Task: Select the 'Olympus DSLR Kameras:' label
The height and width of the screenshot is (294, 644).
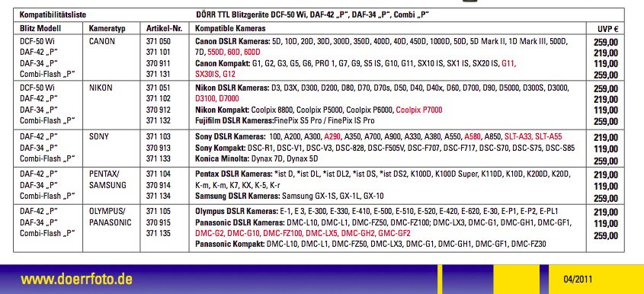Action: [x=236, y=212]
